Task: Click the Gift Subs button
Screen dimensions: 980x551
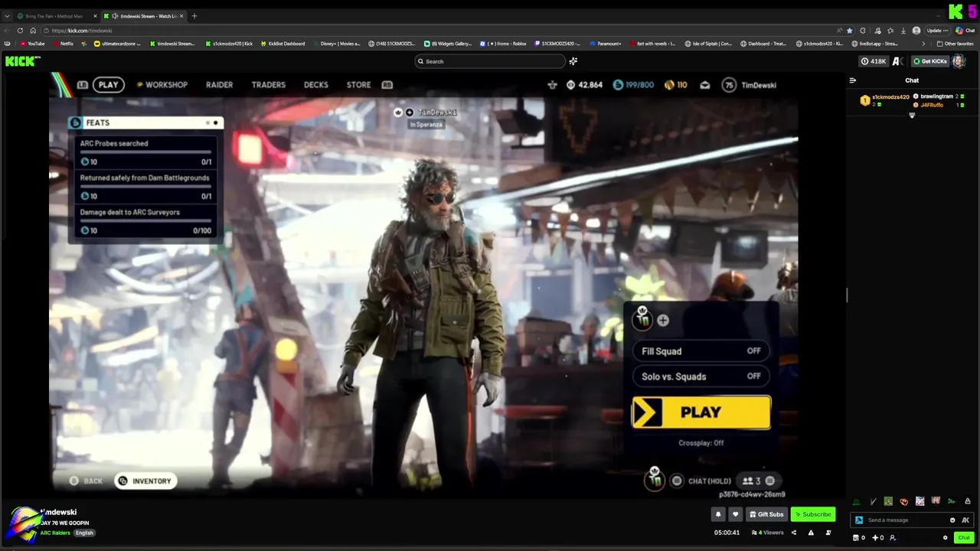Action: (x=766, y=514)
